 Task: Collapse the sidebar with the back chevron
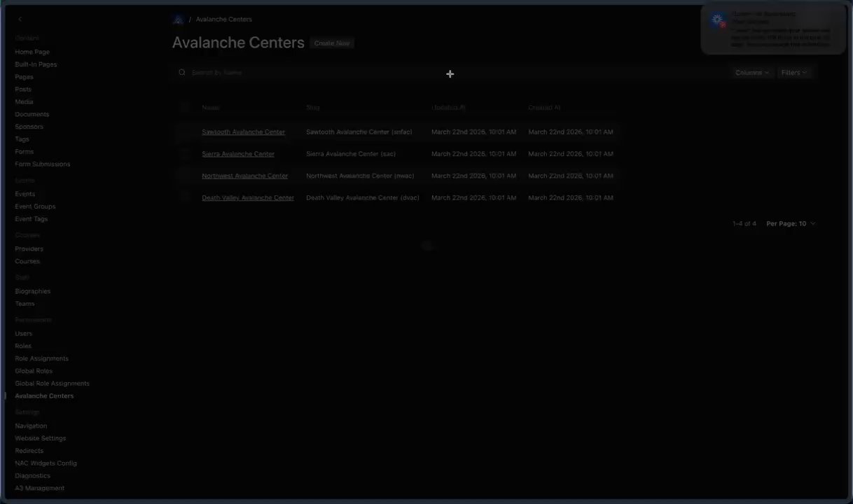[x=20, y=20]
